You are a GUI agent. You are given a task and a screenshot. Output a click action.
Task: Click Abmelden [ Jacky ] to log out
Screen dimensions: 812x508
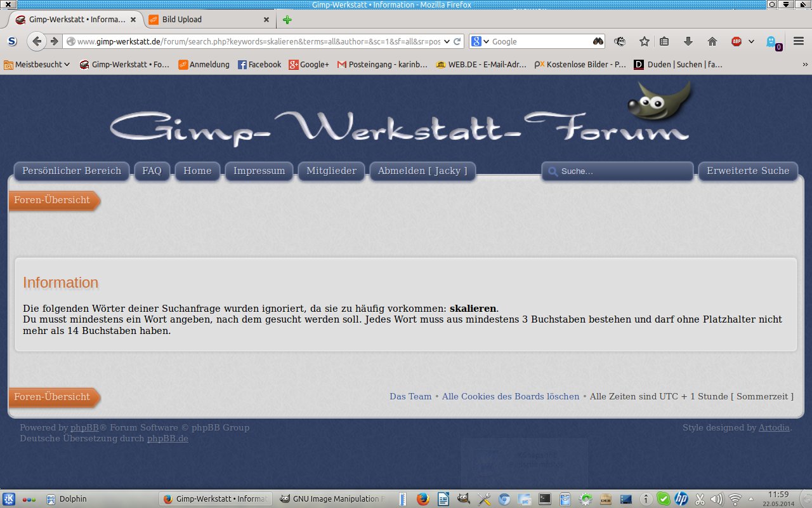(x=422, y=171)
